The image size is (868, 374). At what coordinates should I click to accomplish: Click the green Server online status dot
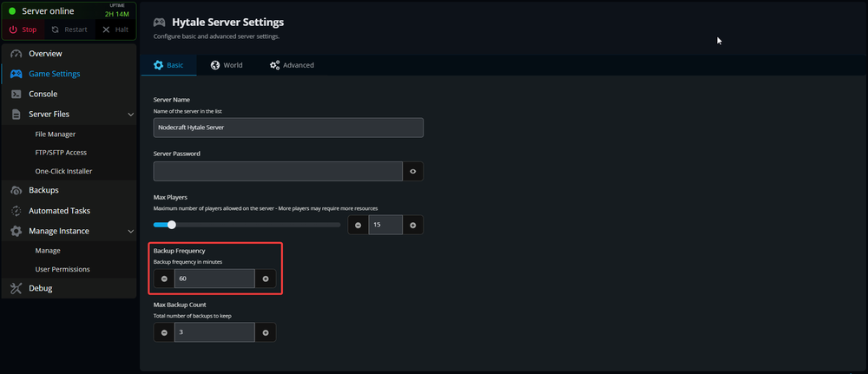[12, 11]
